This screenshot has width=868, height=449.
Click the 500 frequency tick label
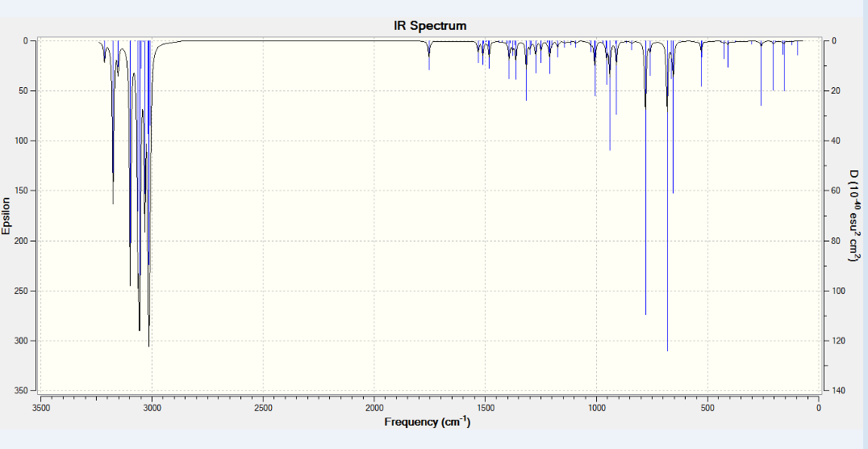(708, 408)
